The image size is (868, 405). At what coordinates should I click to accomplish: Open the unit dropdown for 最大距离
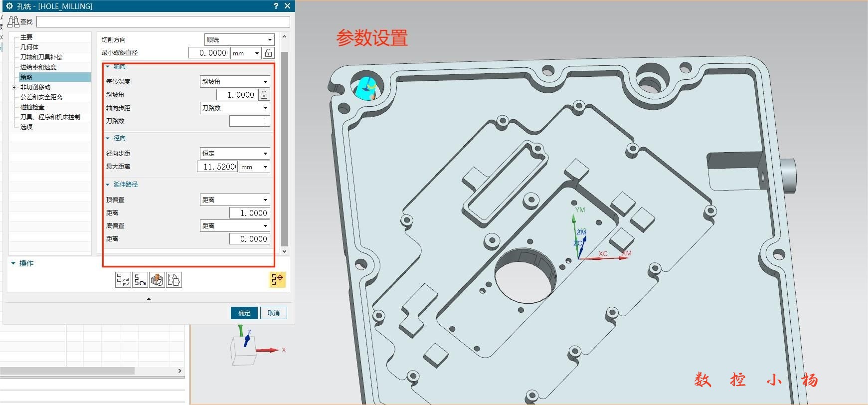point(255,167)
